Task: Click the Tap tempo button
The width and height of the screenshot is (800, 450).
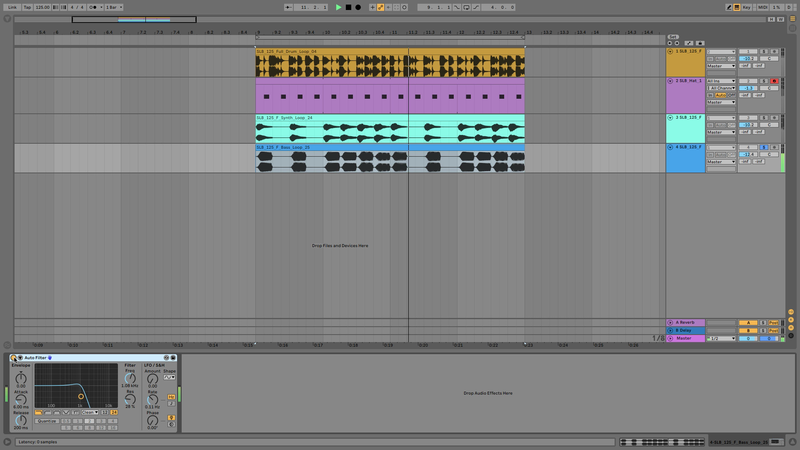Action: [x=28, y=7]
